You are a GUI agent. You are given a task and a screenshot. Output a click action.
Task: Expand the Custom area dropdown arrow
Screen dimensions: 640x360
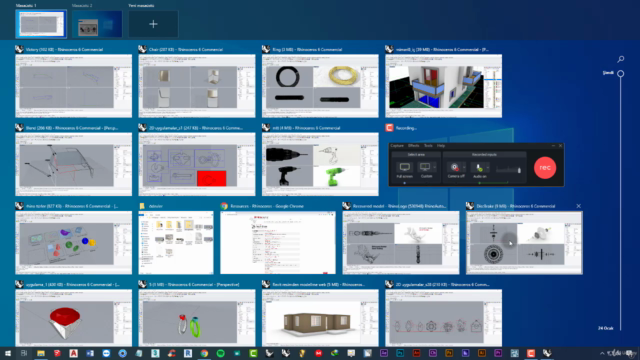(x=435, y=167)
